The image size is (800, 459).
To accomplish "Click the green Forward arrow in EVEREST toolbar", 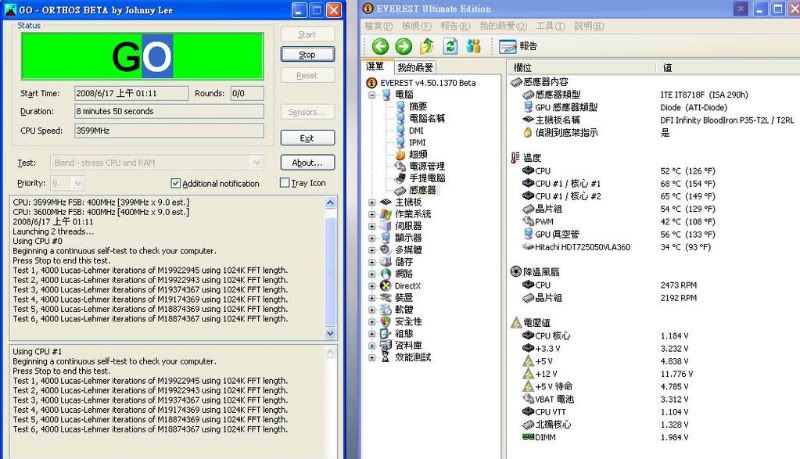I will click(404, 46).
